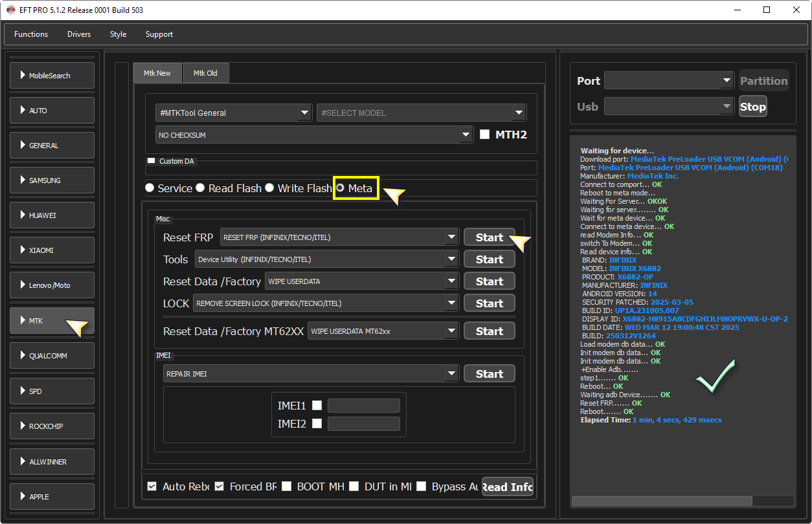Open the Functions menu
This screenshot has height=524, width=812.
[31, 34]
